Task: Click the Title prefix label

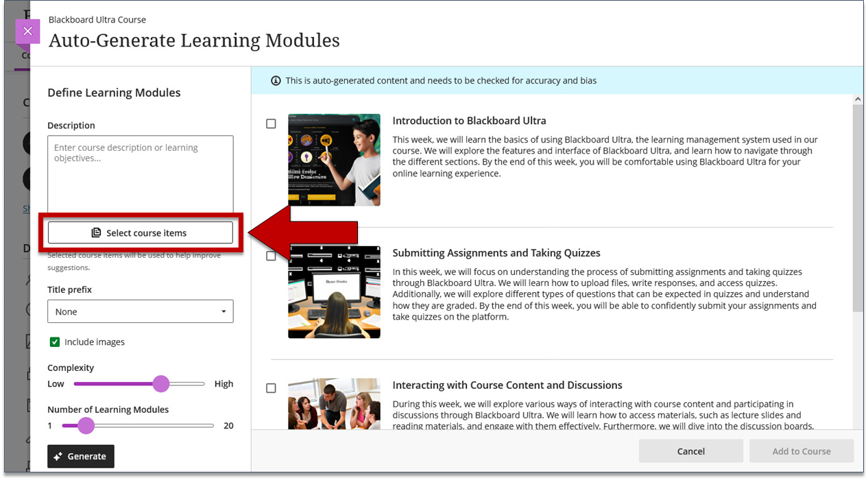Action: tap(69, 289)
